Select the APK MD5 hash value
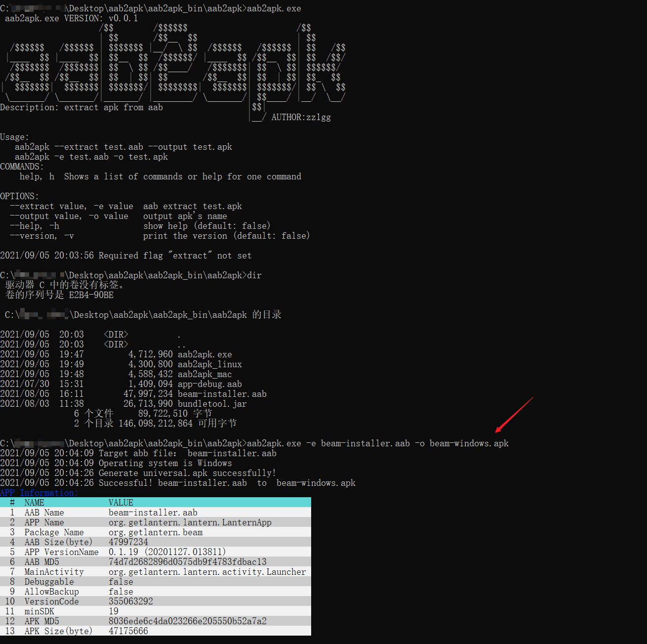Viewport: 647px width, 644px height. pos(187,621)
